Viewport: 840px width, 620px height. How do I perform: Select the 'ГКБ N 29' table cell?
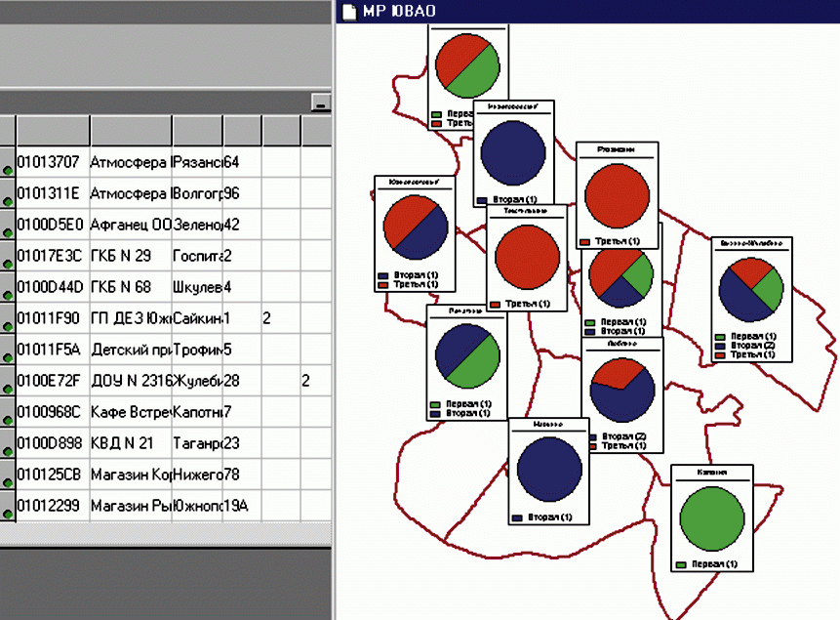130,256
